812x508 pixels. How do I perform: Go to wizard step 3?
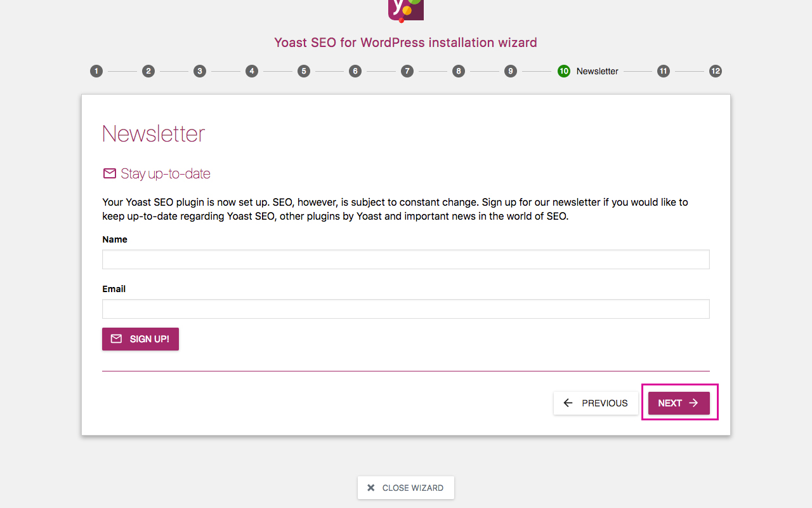200,71
